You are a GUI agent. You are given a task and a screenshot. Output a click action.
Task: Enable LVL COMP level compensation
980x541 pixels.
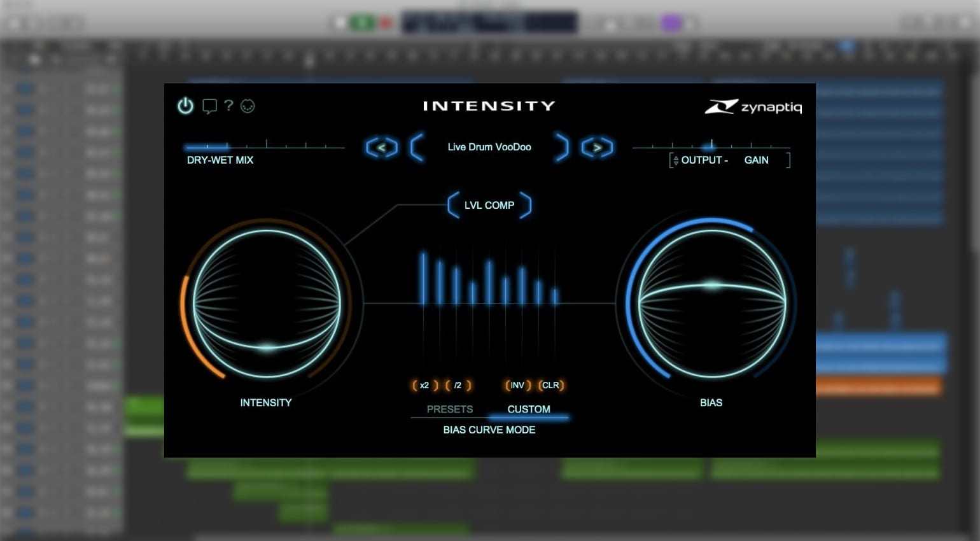(490, 205)
